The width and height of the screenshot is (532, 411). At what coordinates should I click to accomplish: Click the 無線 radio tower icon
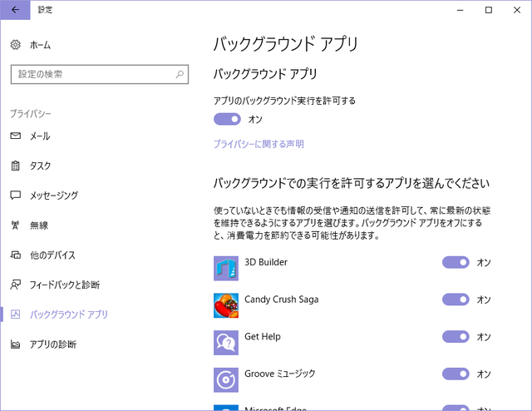15,225
